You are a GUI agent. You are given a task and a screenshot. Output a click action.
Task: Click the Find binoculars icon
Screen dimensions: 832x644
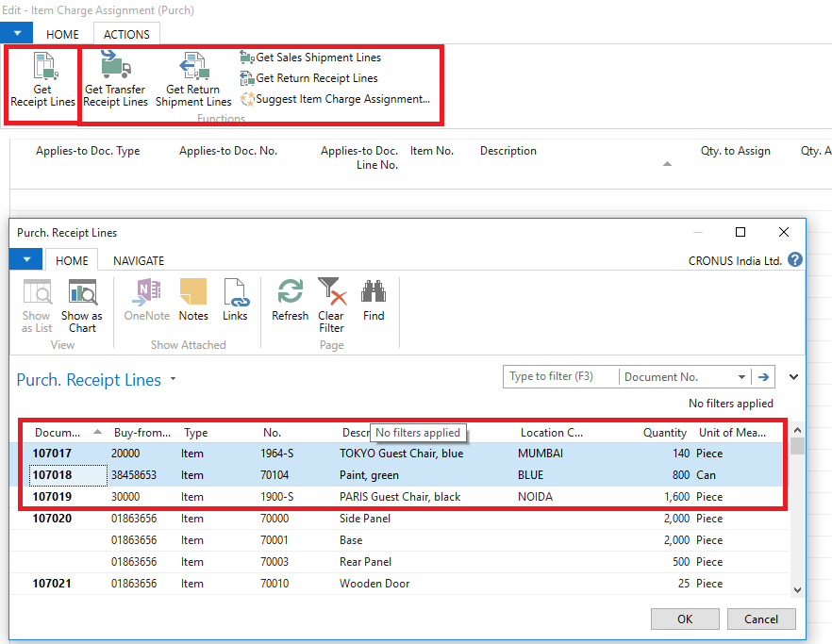pos(374,291)
